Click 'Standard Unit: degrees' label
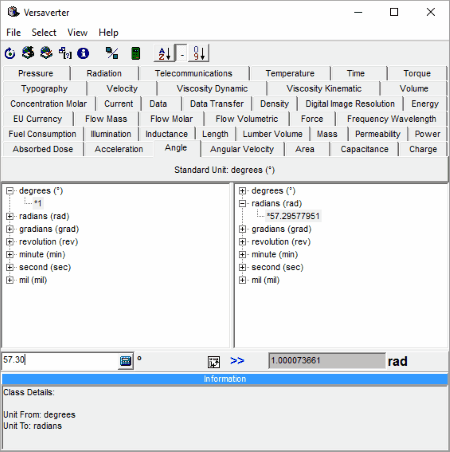 coord(225,170)
